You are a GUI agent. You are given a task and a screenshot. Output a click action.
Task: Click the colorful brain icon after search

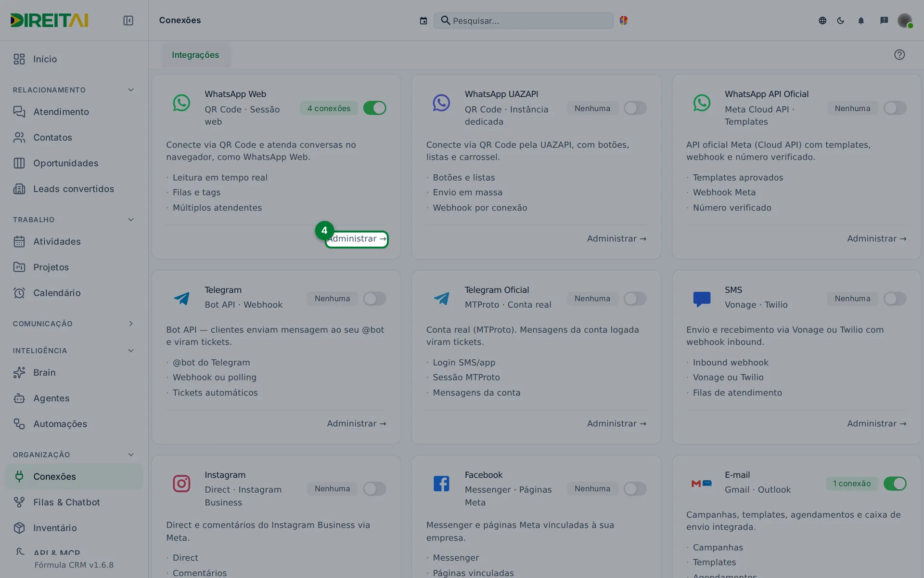coord(624,20)
